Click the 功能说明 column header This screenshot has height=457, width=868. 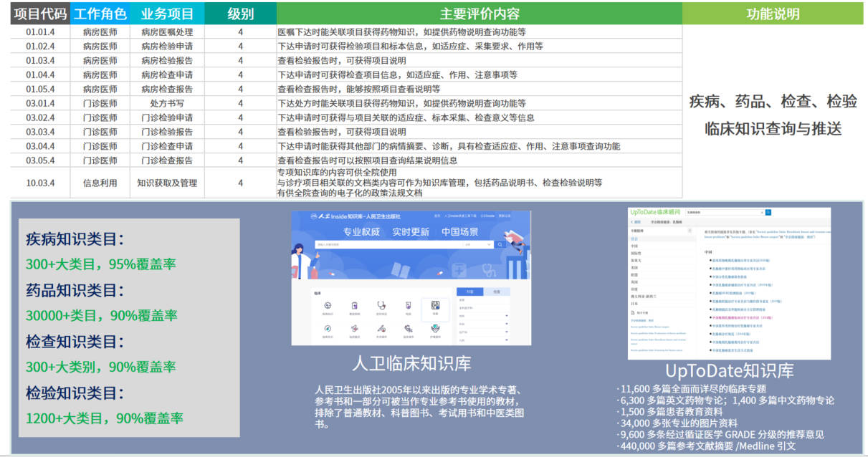[773, 14]
